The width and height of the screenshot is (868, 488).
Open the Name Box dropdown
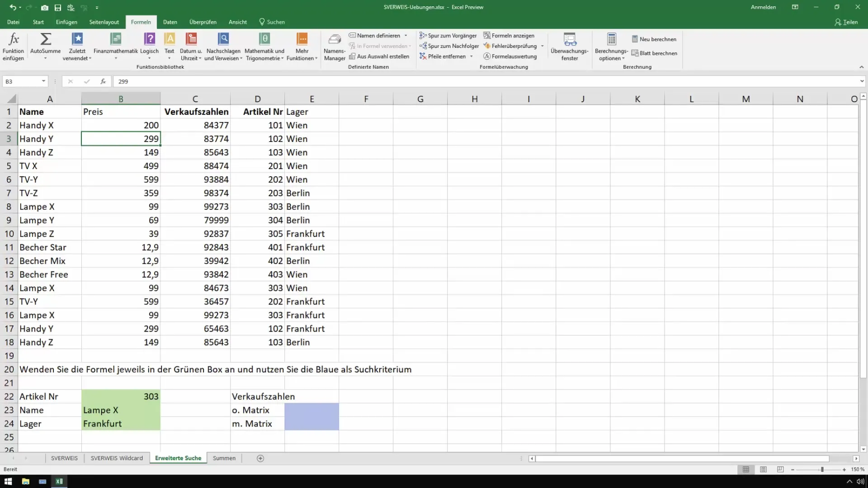43,81
